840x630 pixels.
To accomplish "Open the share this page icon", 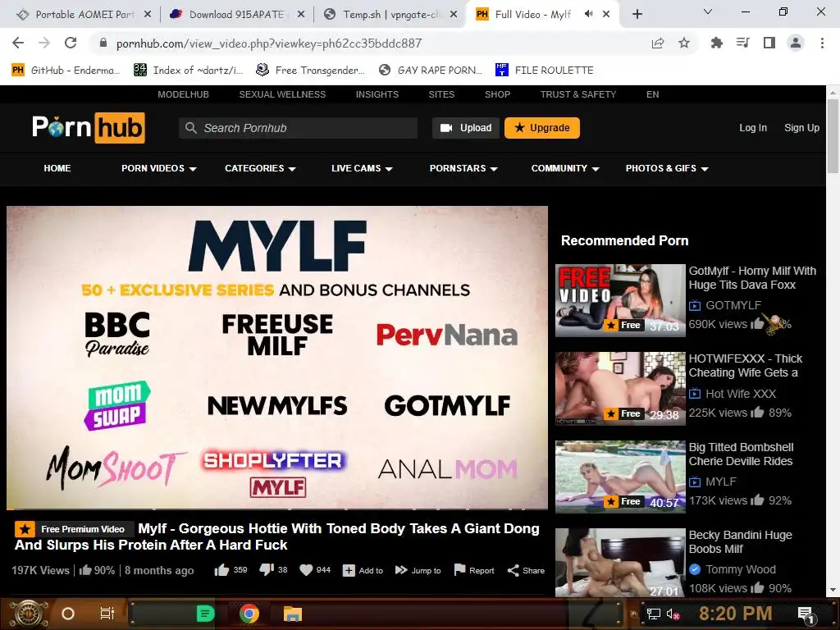I will pyautogui.click(x=658, y=43).
